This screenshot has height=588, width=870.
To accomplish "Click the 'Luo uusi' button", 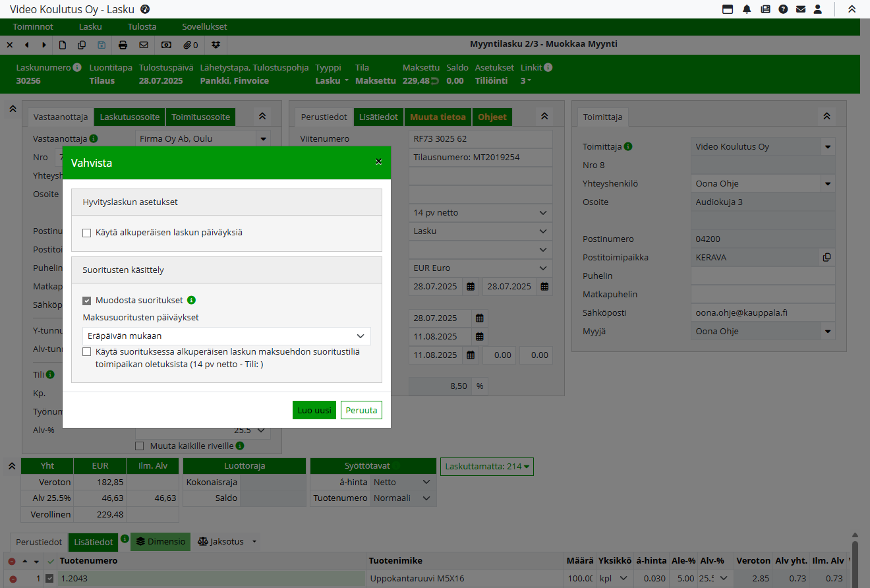I will coord(314,410).
